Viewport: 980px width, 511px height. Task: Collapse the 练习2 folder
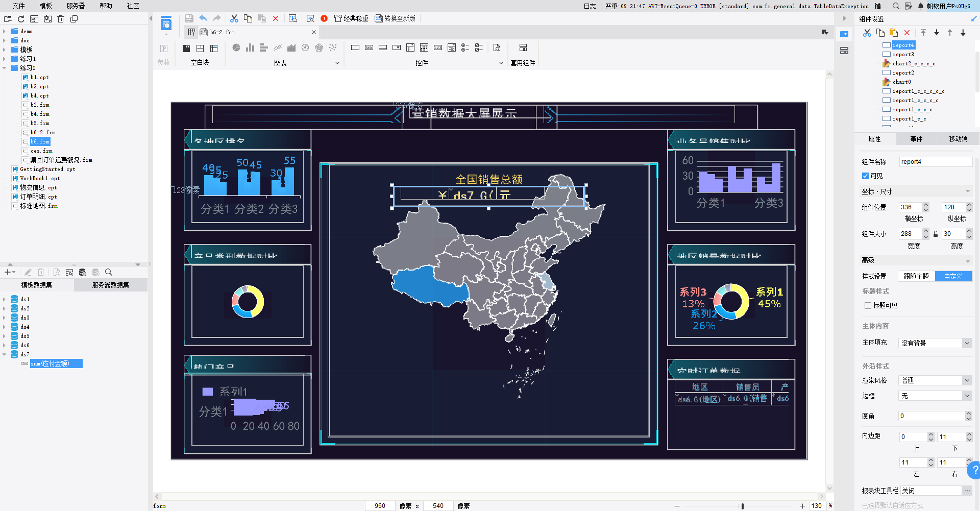click(x=4, y=68)
